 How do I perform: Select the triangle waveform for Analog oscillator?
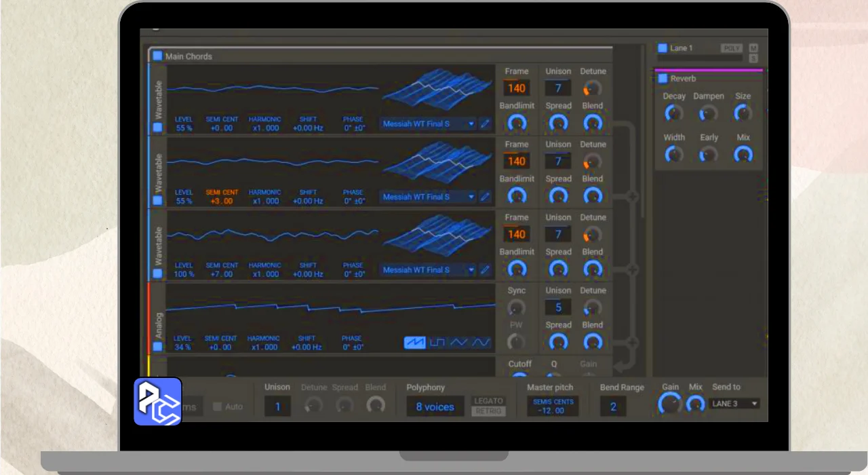click(x=459, y=343)
